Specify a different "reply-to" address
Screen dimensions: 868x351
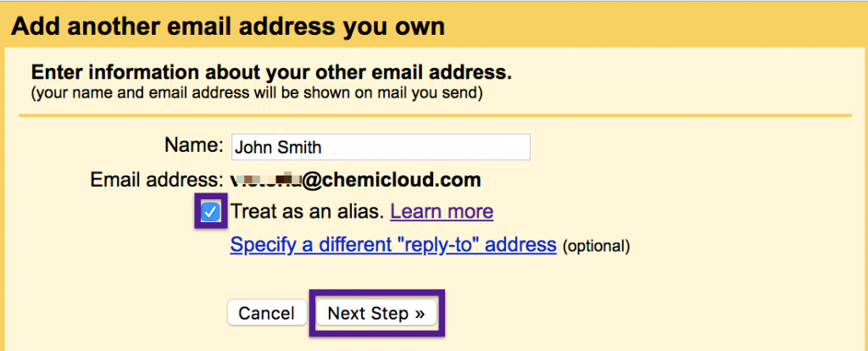(x=393, y=246)
